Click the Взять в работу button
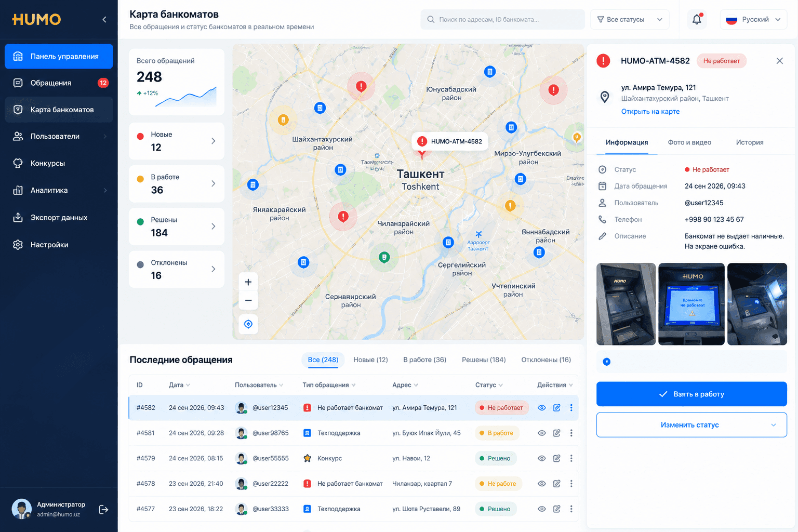798x532 pixels. [691, 394]
